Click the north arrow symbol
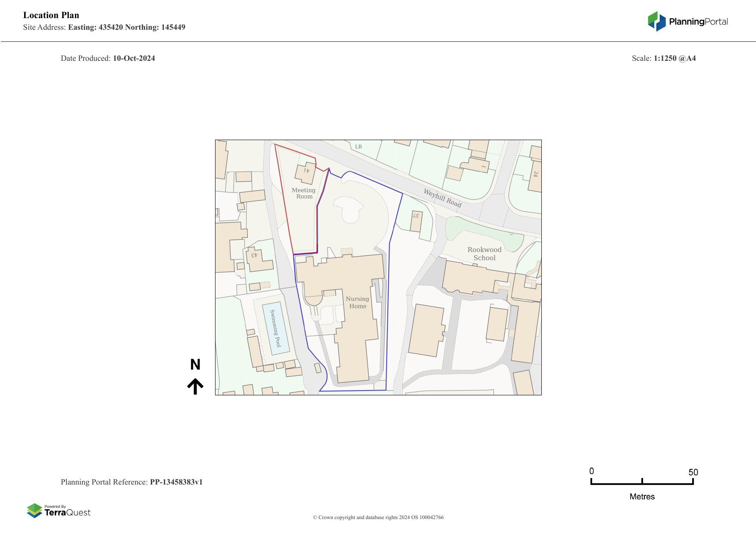This screenshot has width=756, height=535. click(x=195, y=386)
